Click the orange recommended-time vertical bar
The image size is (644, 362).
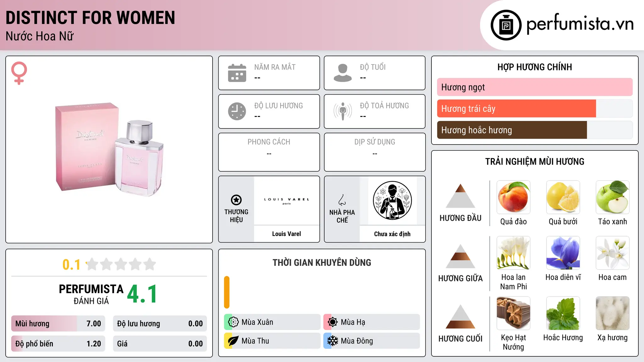coord(227,292)
